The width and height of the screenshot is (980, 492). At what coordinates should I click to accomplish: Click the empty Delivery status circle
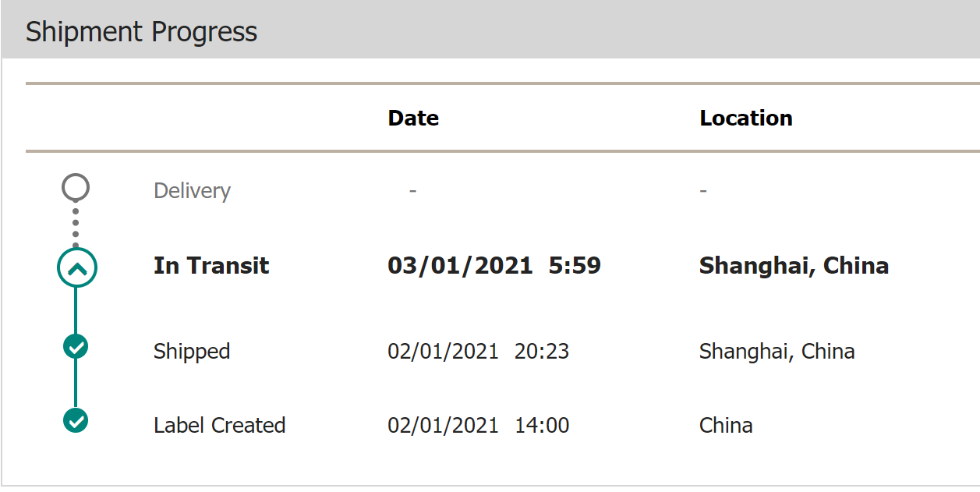click(x=76, y=188)
